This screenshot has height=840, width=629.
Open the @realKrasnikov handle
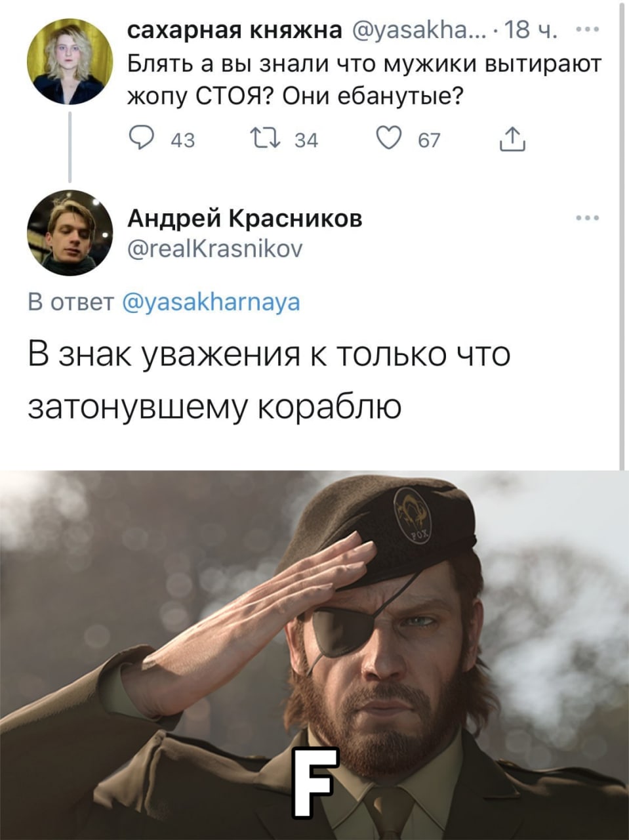point(214,249)
